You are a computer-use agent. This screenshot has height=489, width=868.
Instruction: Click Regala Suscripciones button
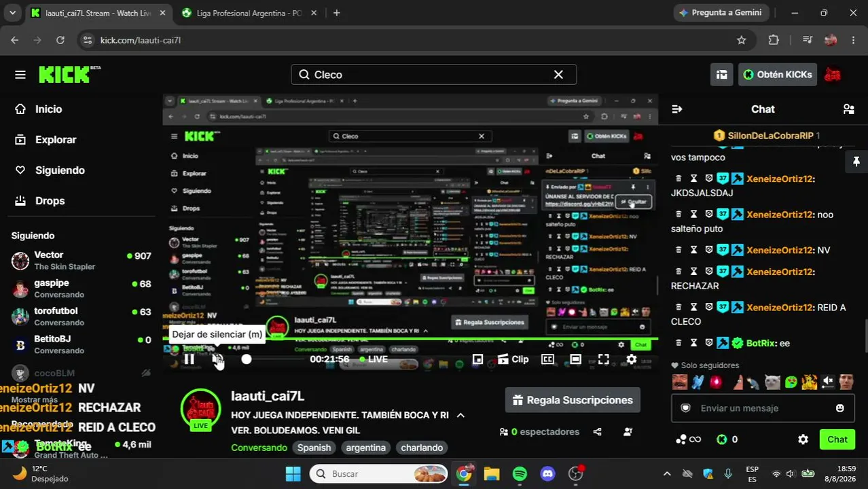click(x=573, y=400)
